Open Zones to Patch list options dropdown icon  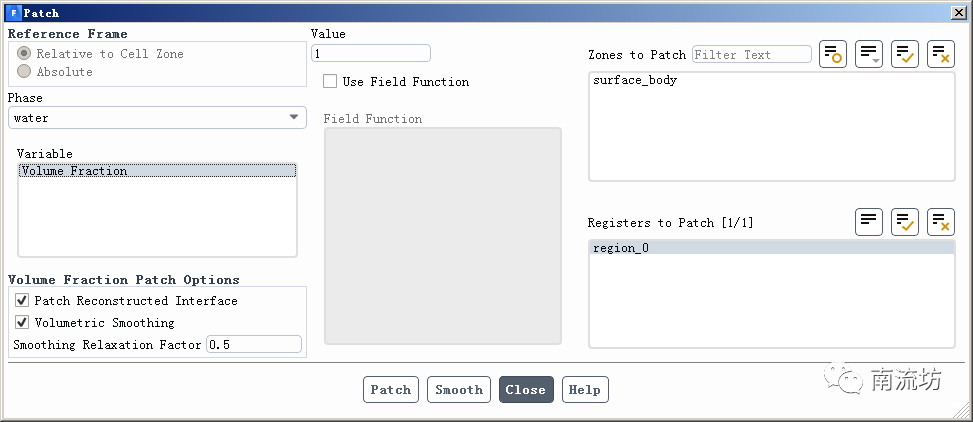point(869,55)
